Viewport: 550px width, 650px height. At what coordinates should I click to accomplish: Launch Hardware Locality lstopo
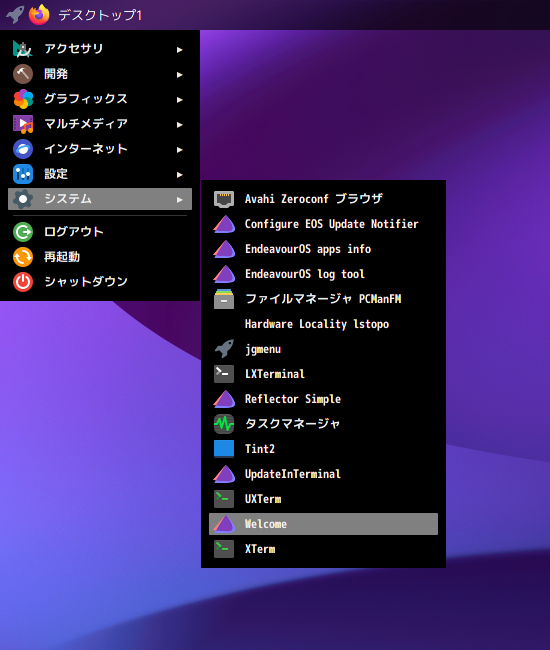[x=323, y=324]
